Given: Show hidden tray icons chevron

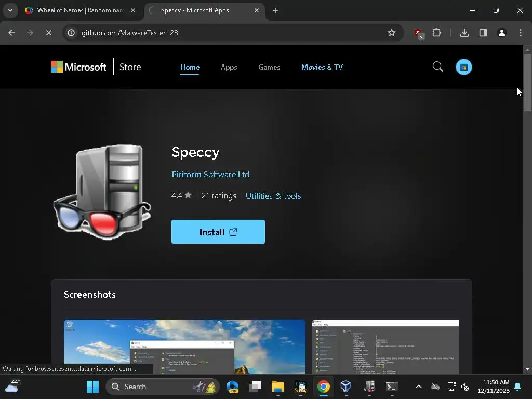Looking at the screenshot, I should [419, 387].
